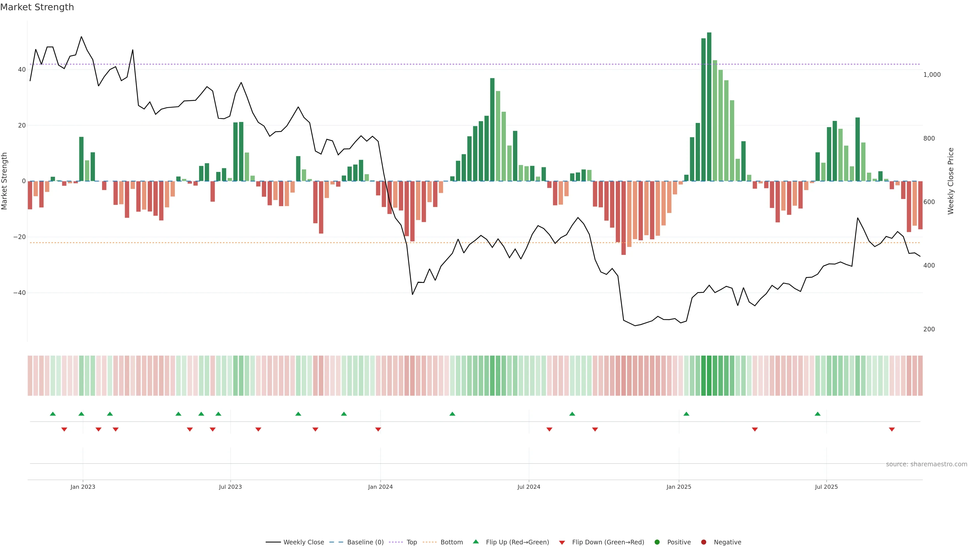The image size is (980, 551).
Task: Click the Jan 2023 x-axis label
Action: (83, 487)
